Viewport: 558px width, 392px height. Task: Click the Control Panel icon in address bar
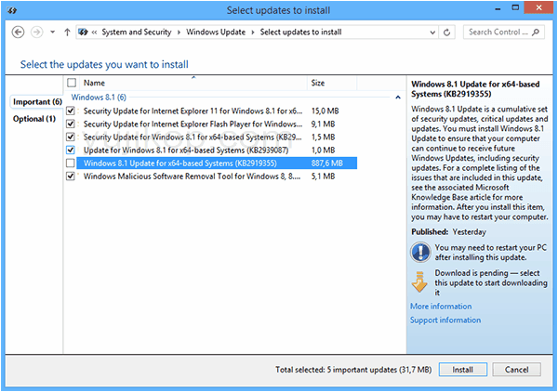pos(83,33)
